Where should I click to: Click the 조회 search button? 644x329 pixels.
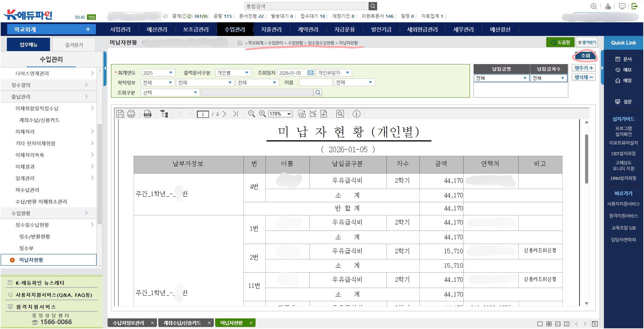coord(585,56)
